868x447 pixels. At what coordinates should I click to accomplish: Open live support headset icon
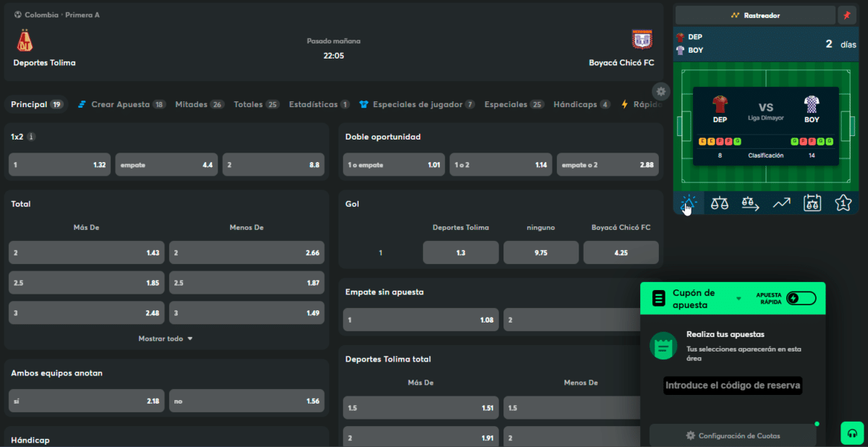point(852,433)
